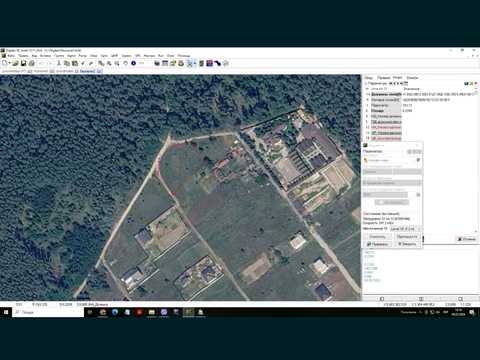The width and height of the screenshot is (480, 360).
Task: Click the Print toolbar icon
Action: [x=32, y=63]
